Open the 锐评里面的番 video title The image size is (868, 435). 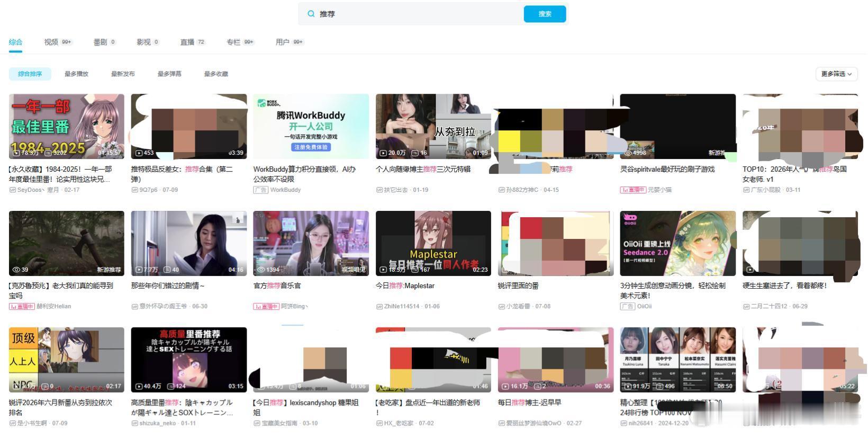(x=518, y=286)
